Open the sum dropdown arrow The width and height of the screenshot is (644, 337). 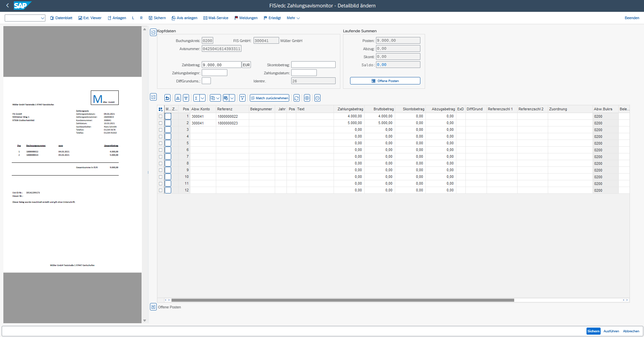[x=202, y=98]
